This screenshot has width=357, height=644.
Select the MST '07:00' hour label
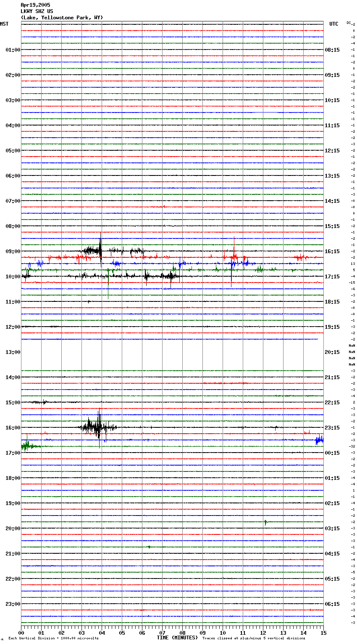pyautogui.click(x=13, y=201)
